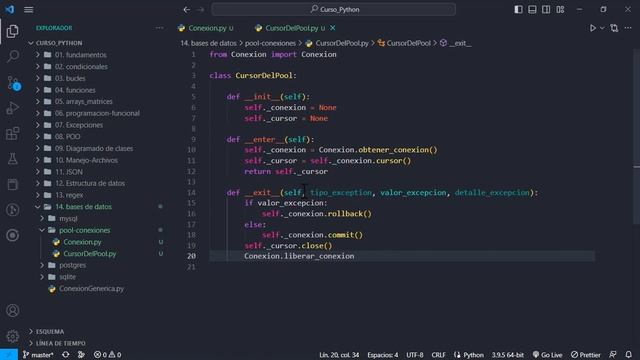Go to line via Lín. 20, col. 34

point(339,355)
